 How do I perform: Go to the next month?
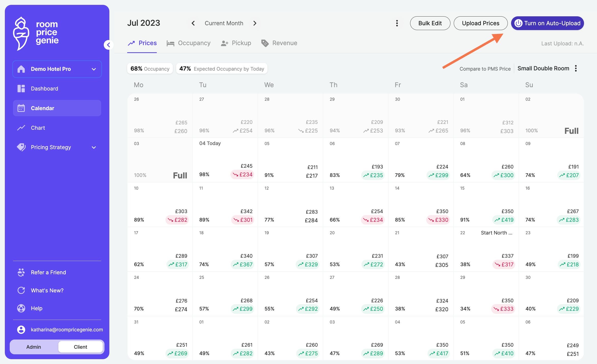pos(255,23)
